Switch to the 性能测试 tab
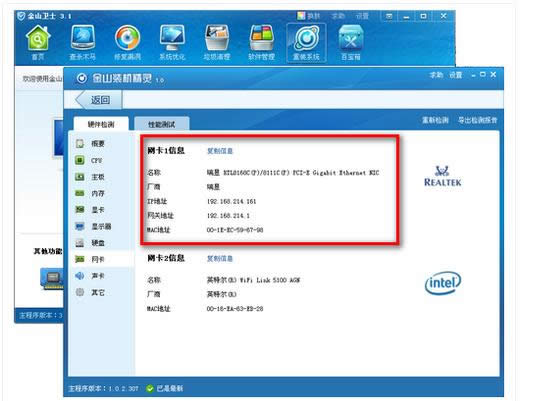Viewport: 548px width, 401px height. 161,124
